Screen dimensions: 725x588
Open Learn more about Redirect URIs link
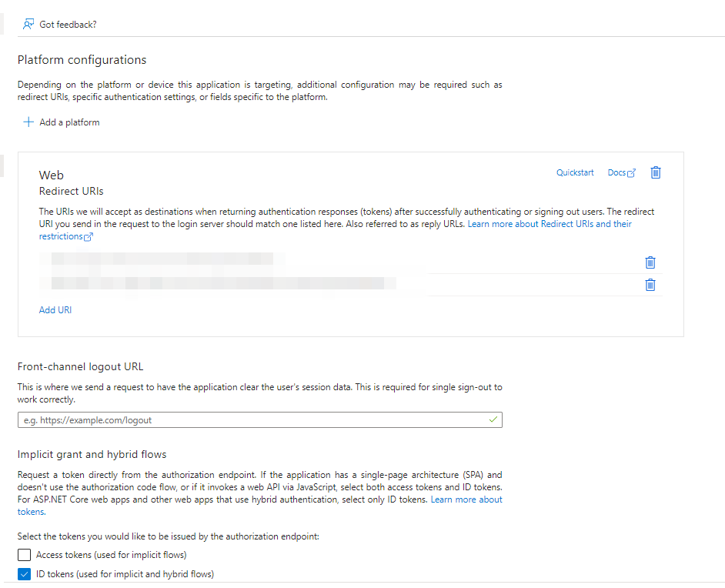[x=550, y=224]
